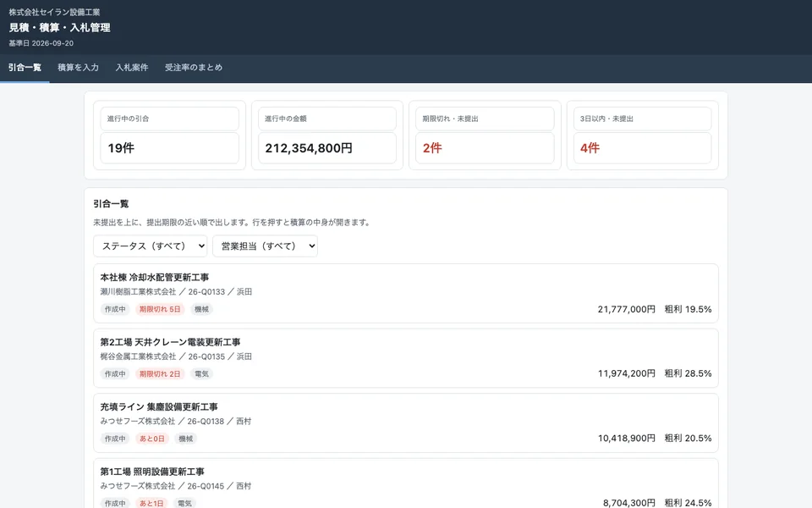Viewport: 812px width, 508px height.
Task: Click the 粗利 28.5% value
Action: [x=689, y=373]
